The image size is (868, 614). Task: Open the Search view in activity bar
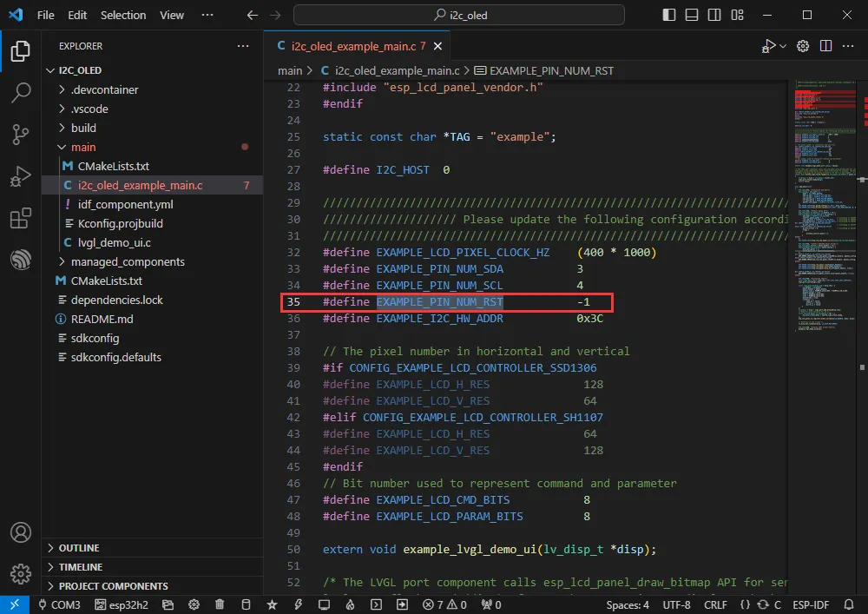[x=20, y=93]
